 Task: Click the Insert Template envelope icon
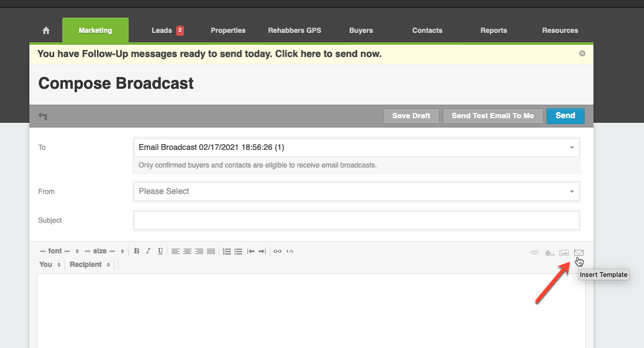coord(579,253)
